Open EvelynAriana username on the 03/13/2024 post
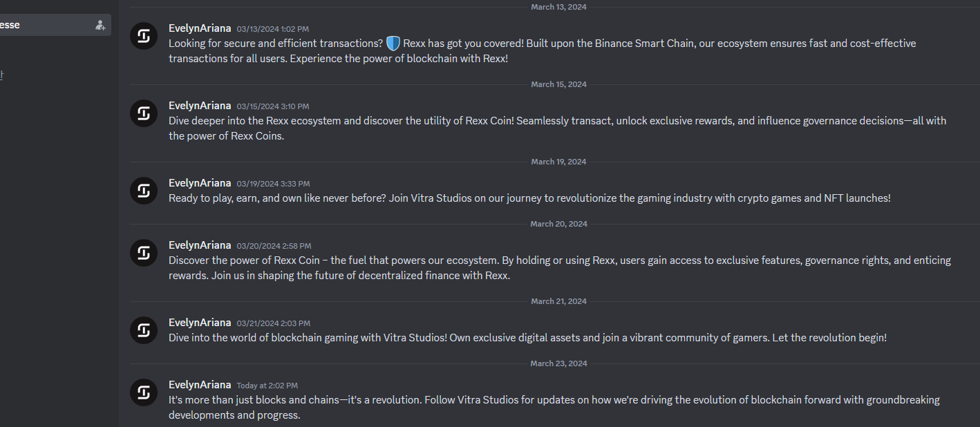This screenshot has height=427, width=980. click(200, 28)
